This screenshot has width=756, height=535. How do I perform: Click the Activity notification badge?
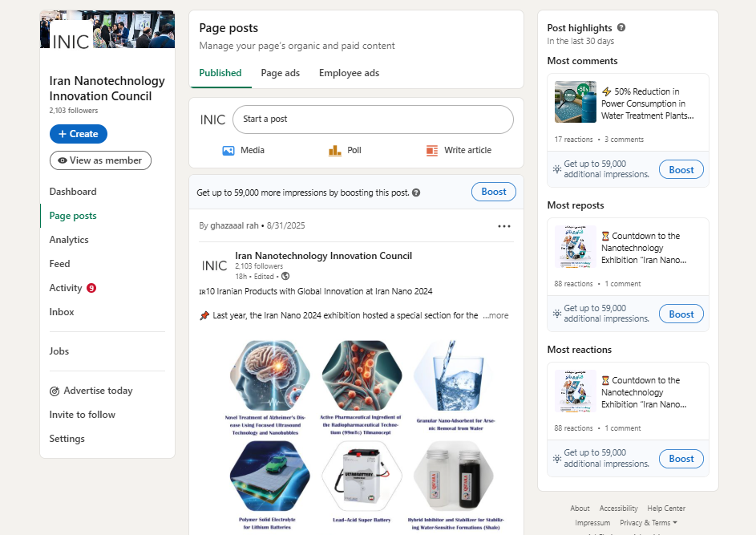coord(91,288)
